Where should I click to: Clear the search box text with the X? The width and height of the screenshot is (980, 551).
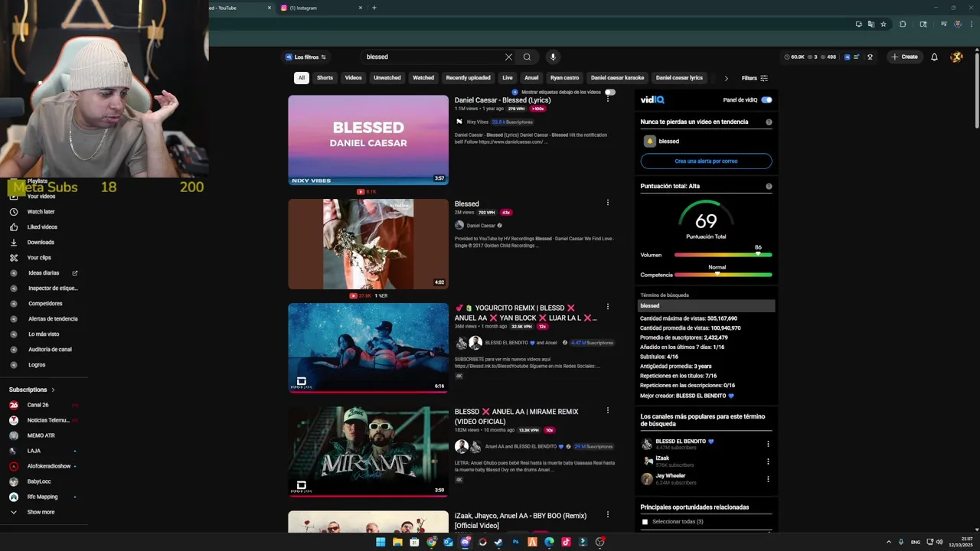click(508, 57)
